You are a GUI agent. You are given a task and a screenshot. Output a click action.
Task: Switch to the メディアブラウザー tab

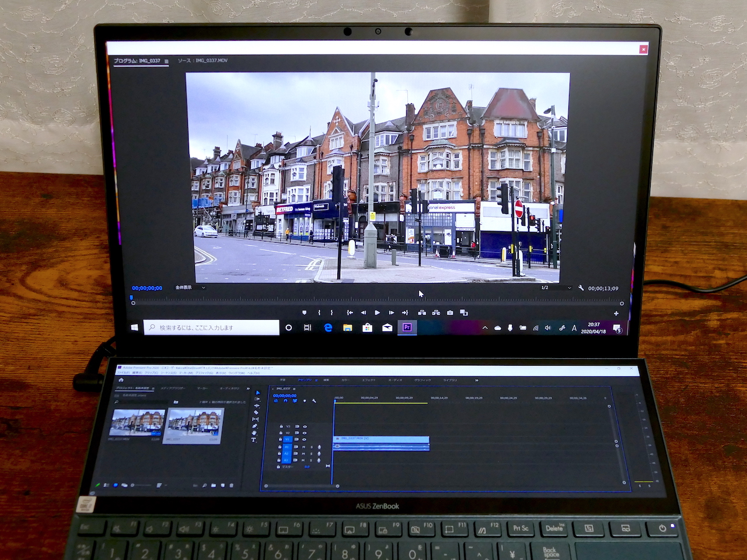click(172, 388)
